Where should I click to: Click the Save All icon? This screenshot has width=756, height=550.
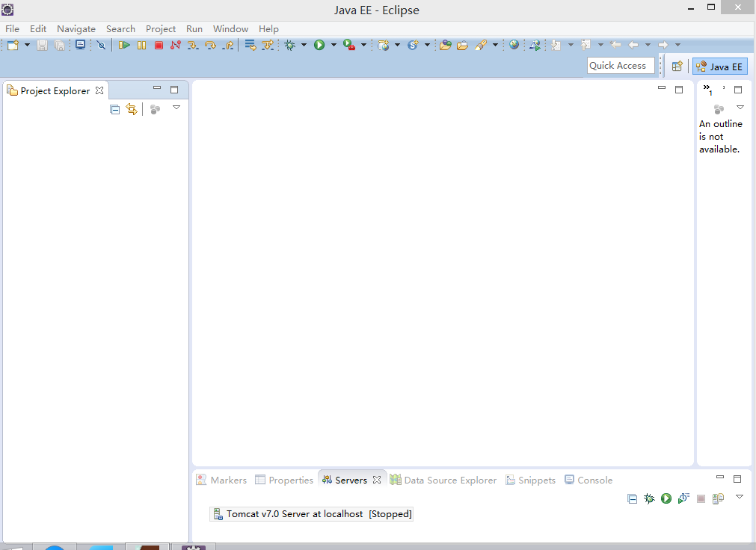(x=59, y=45)
